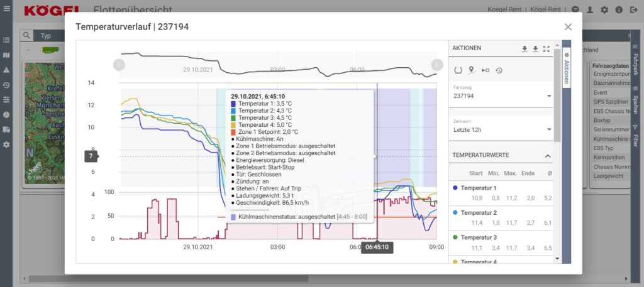Toggle Temperatur 3 series visibility
The image size is (644, 287).
tap(478, 237)
